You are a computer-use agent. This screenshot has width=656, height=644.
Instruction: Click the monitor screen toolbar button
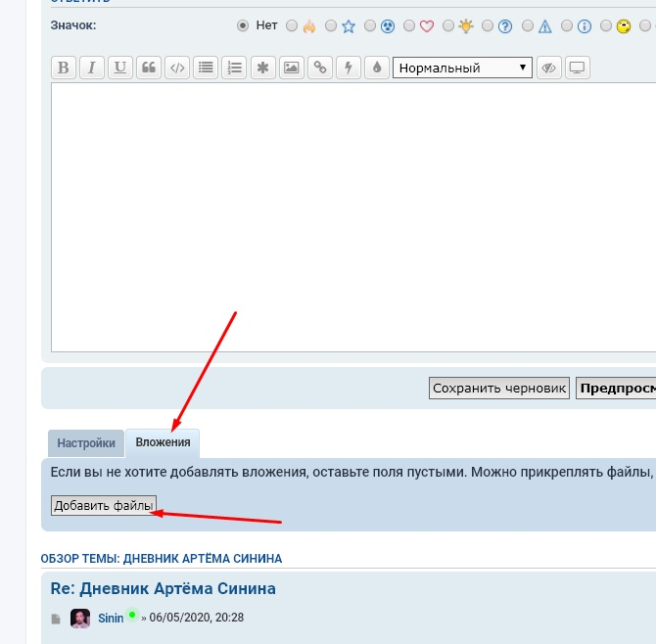pos(578,68)
